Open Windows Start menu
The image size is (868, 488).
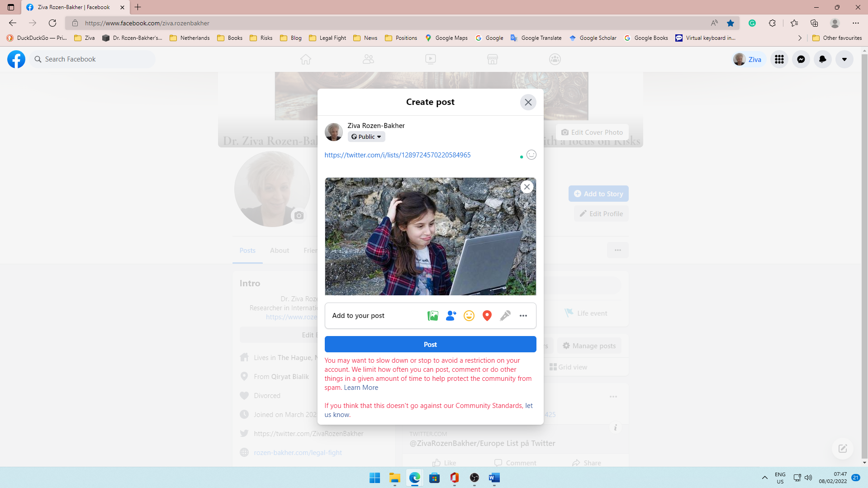tap(375, 478)
